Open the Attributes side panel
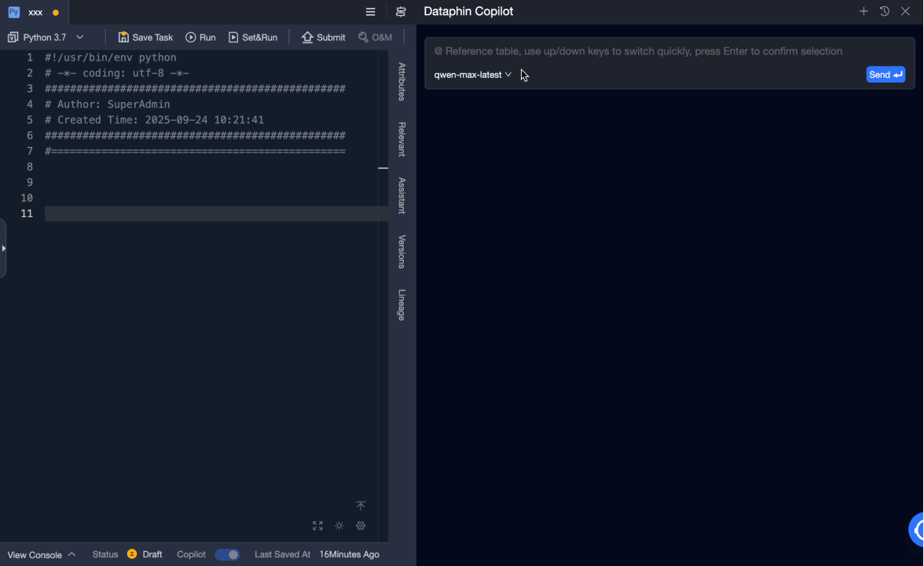Viewport: 924px width, 566px height. click(402, 82)
